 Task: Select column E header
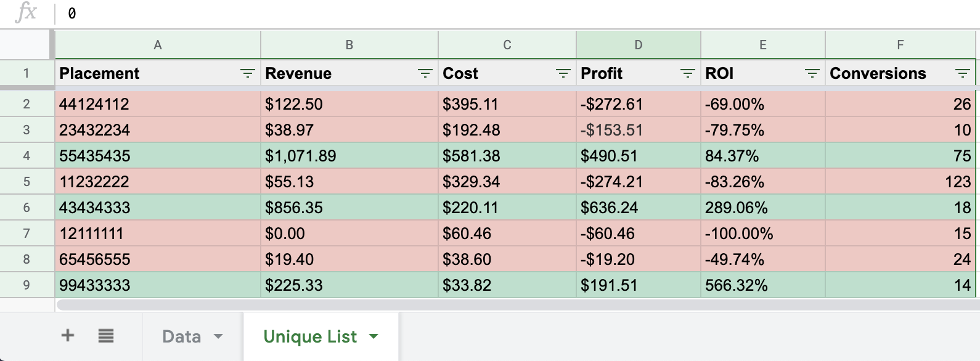pyautogui.click(x=763, y=45)
